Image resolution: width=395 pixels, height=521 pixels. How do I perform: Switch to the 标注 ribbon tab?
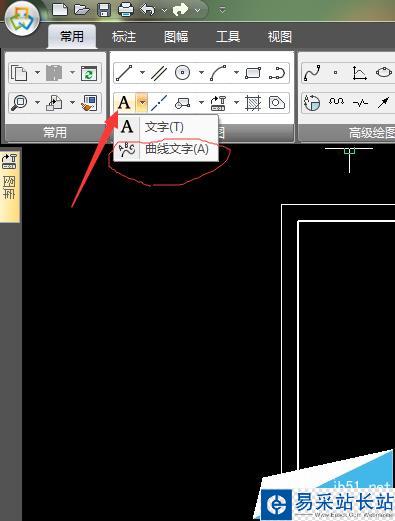coord(124,37)
